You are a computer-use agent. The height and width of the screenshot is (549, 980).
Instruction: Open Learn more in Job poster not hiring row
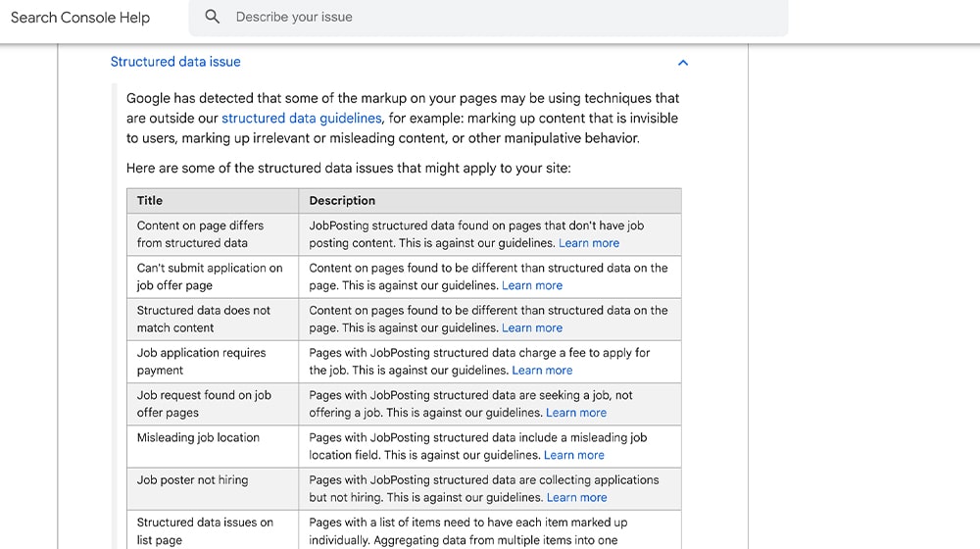click(x=577, y=498)
